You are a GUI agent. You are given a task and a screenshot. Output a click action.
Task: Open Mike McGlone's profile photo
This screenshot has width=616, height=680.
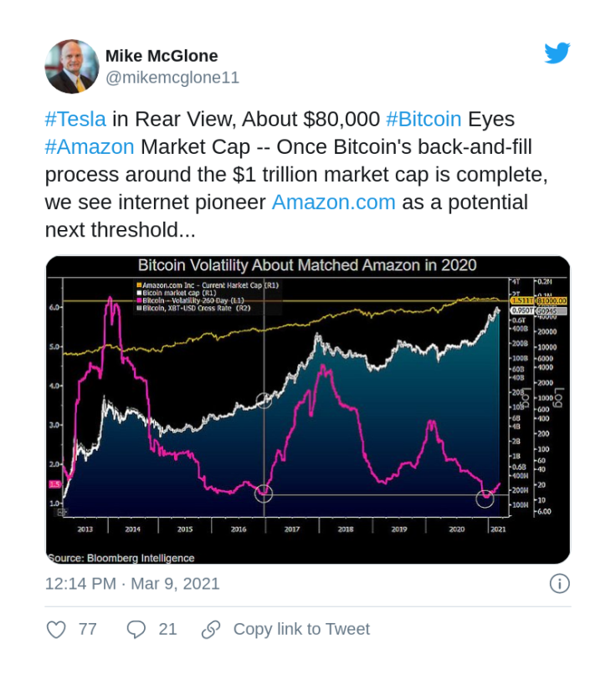72,66
